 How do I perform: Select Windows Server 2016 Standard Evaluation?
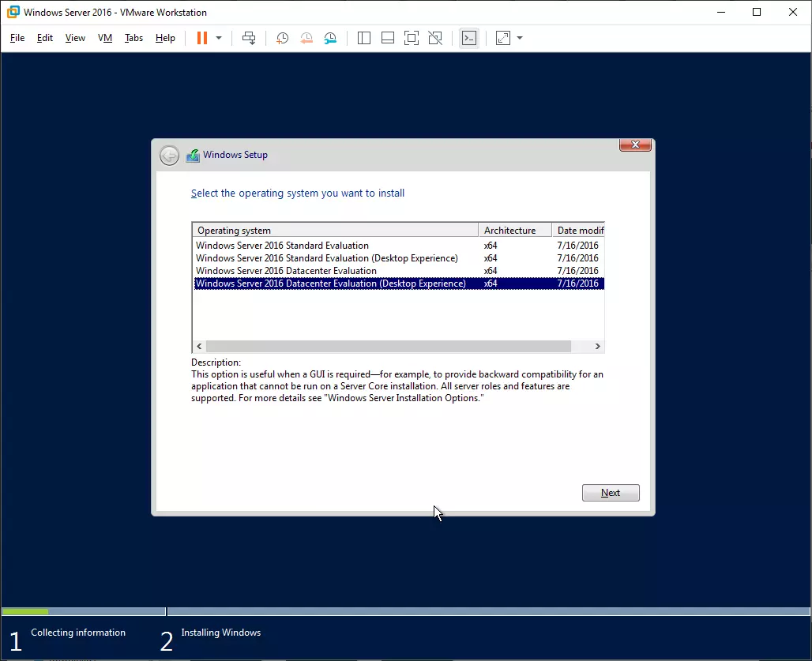(x=282, y=246)
